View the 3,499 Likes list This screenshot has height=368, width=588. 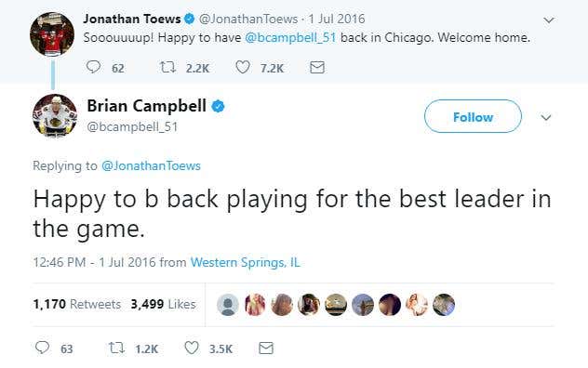163,304
